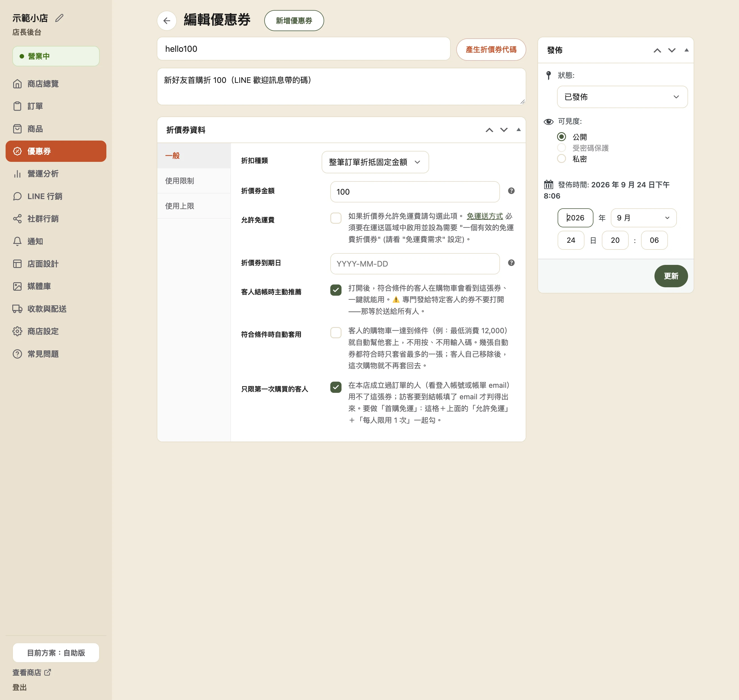739x700 pixels.
Task: Open the 已發佈 status dropdown
Action: tap(622, 97)
